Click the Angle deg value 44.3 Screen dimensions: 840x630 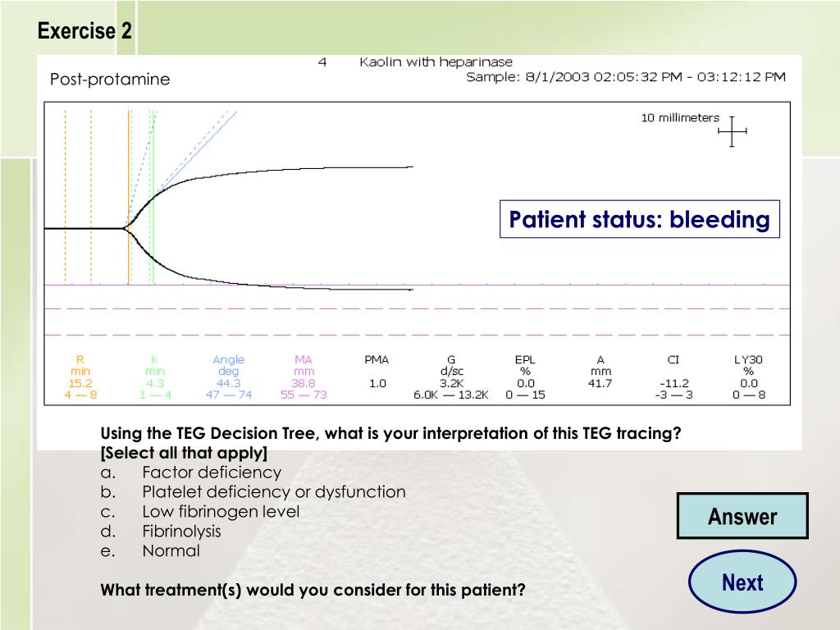pyautogui.click(x=228, y=384)
